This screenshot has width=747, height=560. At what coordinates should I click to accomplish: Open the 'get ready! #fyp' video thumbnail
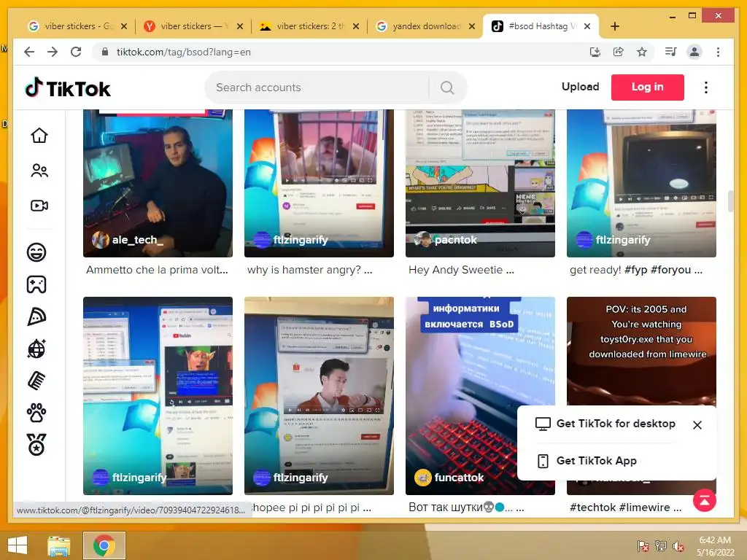641,183
